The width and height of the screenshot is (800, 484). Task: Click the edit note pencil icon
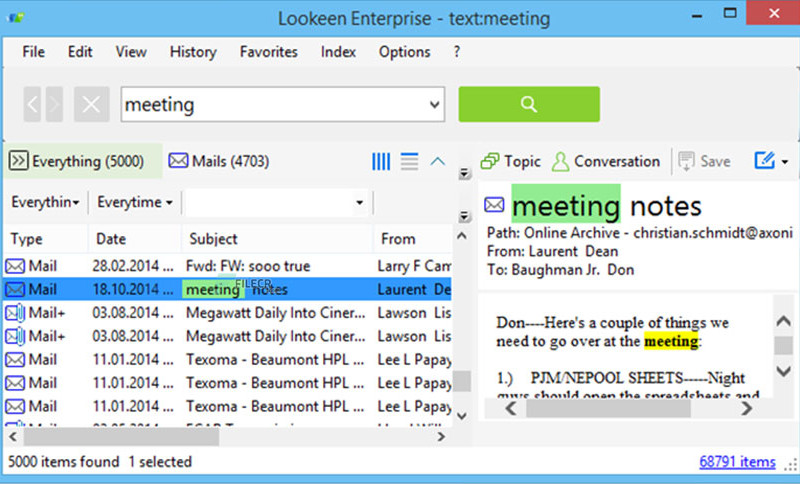pos(764,161)
